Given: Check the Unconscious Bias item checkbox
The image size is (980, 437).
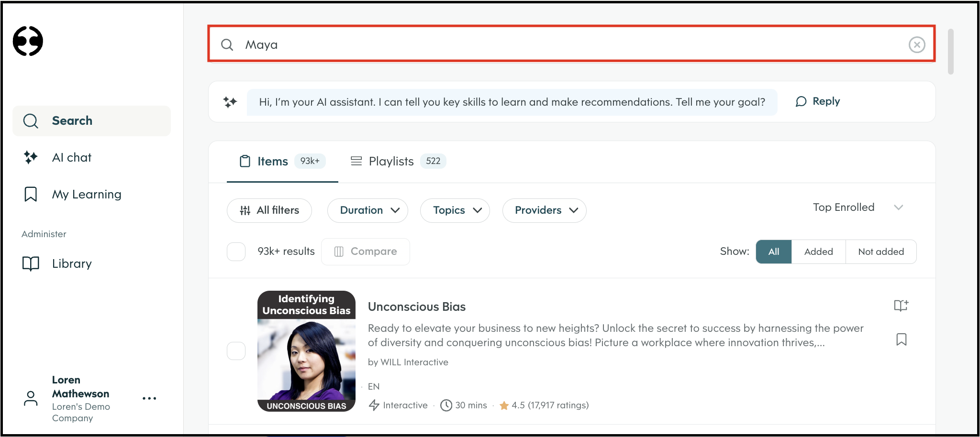Looking at the screenshot, I should [x=236, y=351].
